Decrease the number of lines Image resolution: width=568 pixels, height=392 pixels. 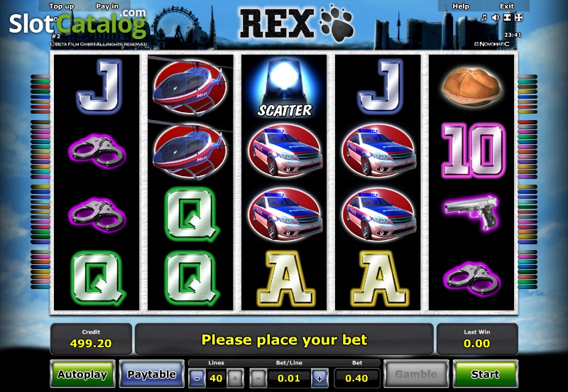click(x=197, y=379)
